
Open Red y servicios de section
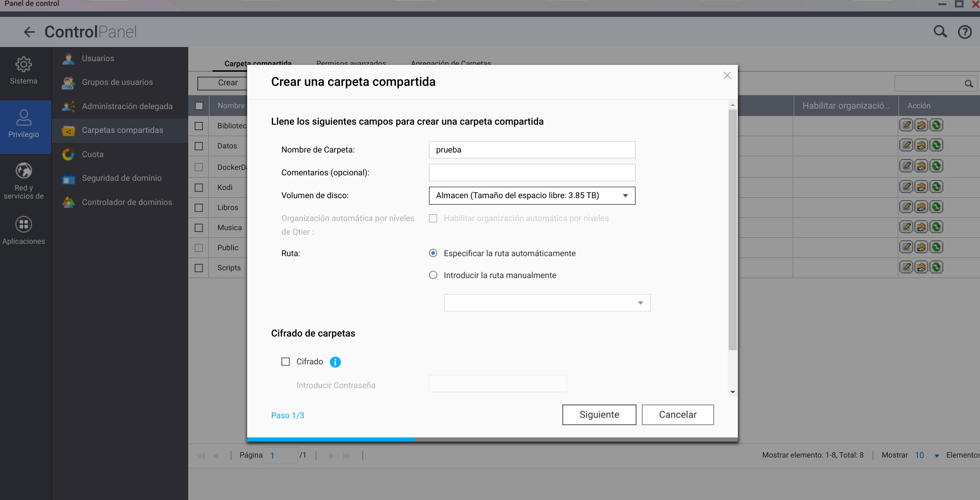point(24,172)
